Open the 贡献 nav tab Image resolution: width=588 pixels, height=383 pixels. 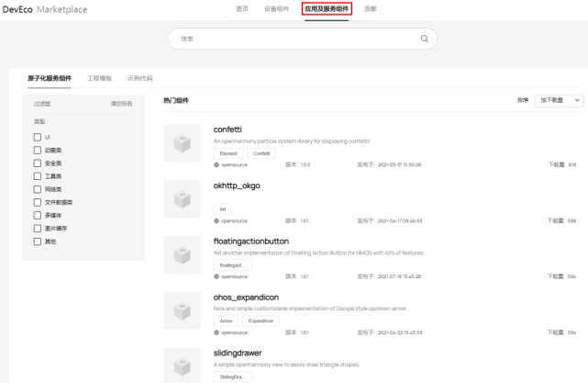370,9
